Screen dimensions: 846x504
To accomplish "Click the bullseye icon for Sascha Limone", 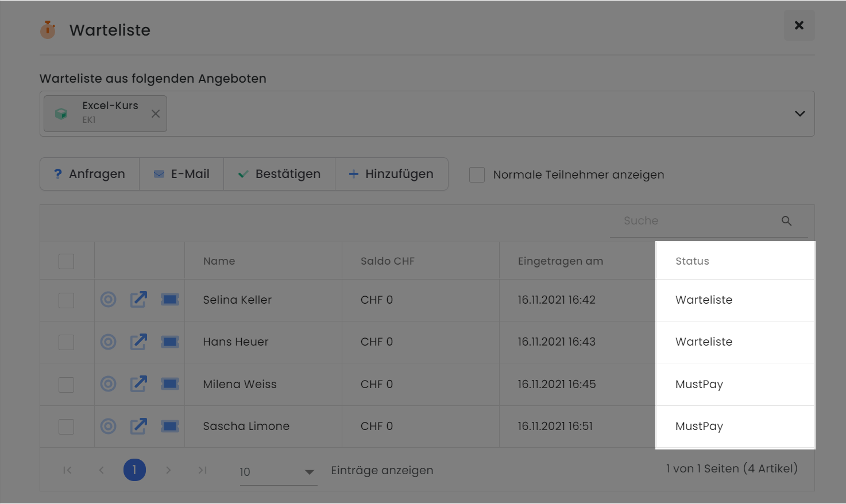I will click(108, 426).
